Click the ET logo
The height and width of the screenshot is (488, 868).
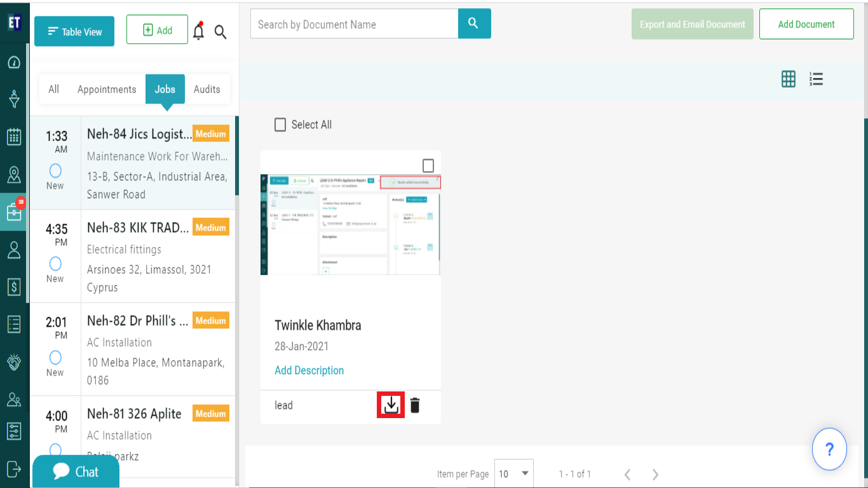tap(14, 22)
